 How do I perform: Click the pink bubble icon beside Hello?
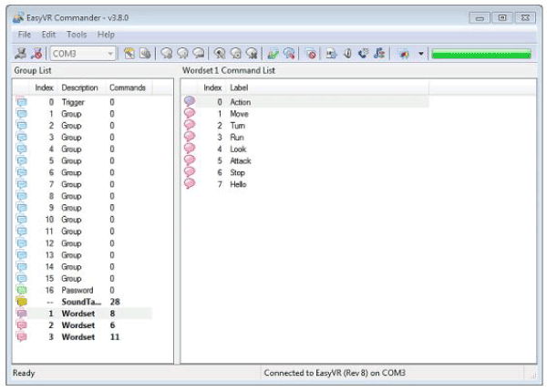pyautogui.click(x=190, y=183)
